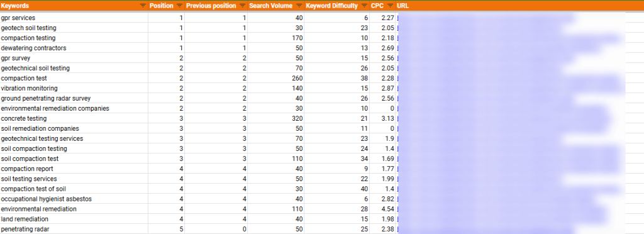Select CPC value 3.13
This screenshot has width=644, height=234.
[x=382, y=119]
